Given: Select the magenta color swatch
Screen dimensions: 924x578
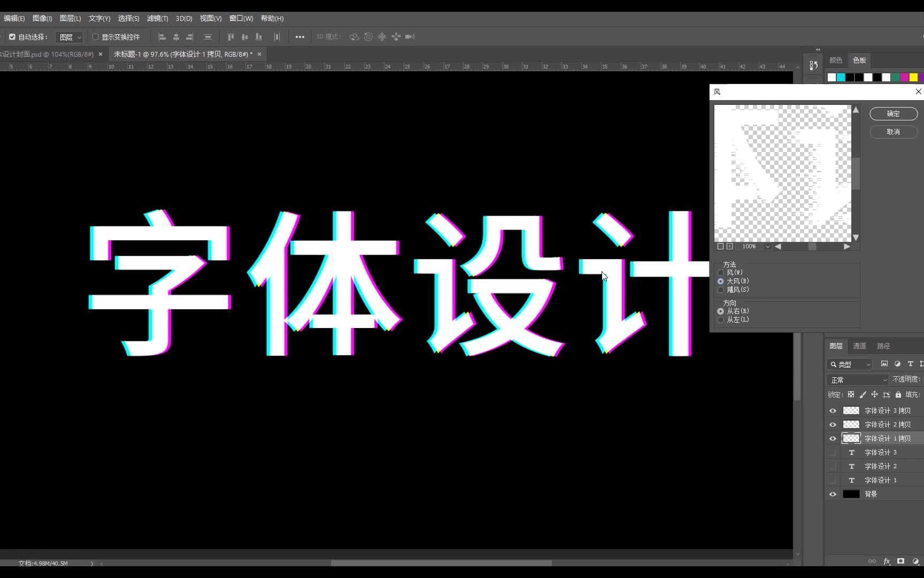Looking at the screenshot, I should click(904, 77).
